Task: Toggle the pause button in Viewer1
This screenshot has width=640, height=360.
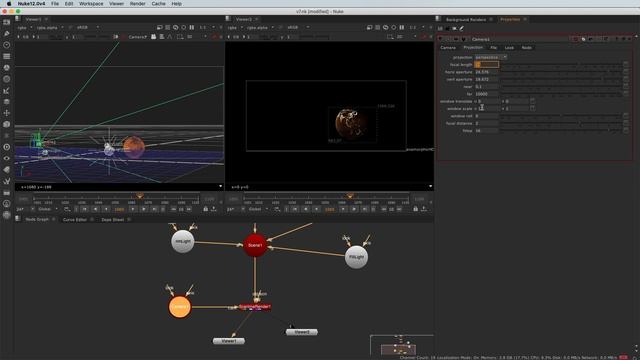Action: click(x=191, y=27)
